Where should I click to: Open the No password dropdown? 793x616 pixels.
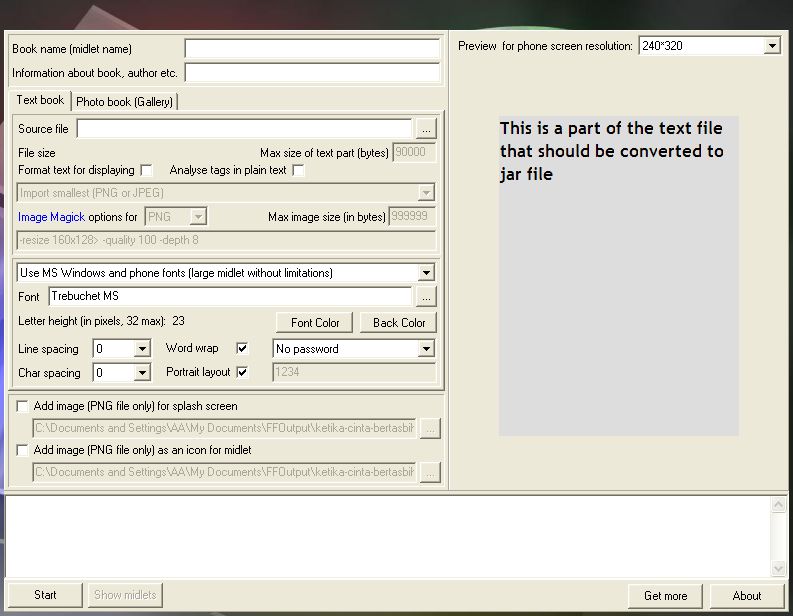pos(354,349)
